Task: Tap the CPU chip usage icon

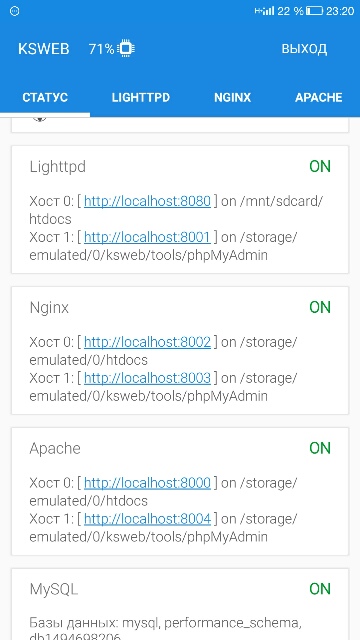Action: point(126,49)
